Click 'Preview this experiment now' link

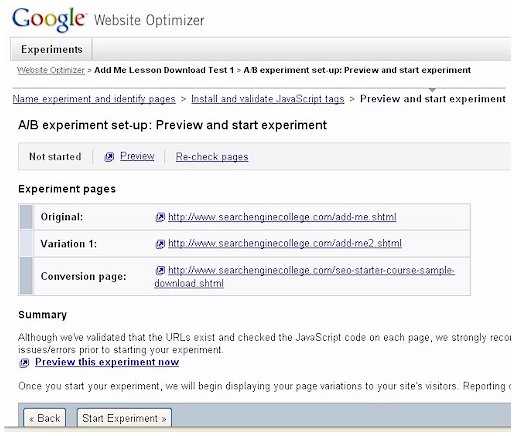(107, 362)
